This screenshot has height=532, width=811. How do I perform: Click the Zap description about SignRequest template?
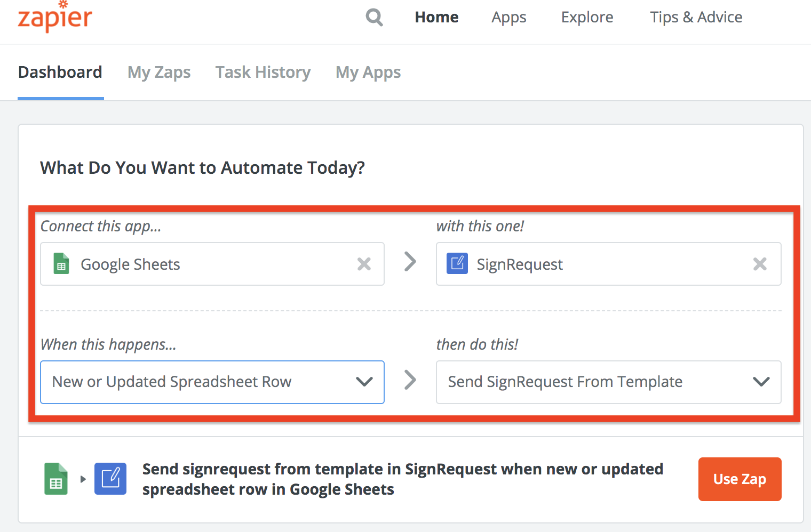[403, 479]
